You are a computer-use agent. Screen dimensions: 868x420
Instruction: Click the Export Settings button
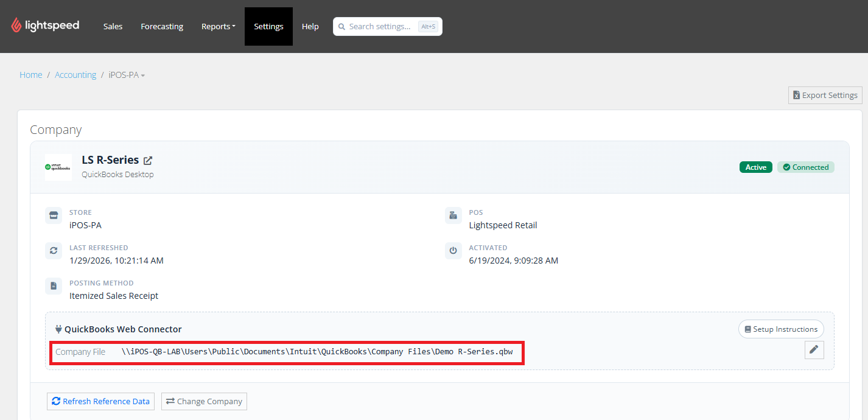825,95
